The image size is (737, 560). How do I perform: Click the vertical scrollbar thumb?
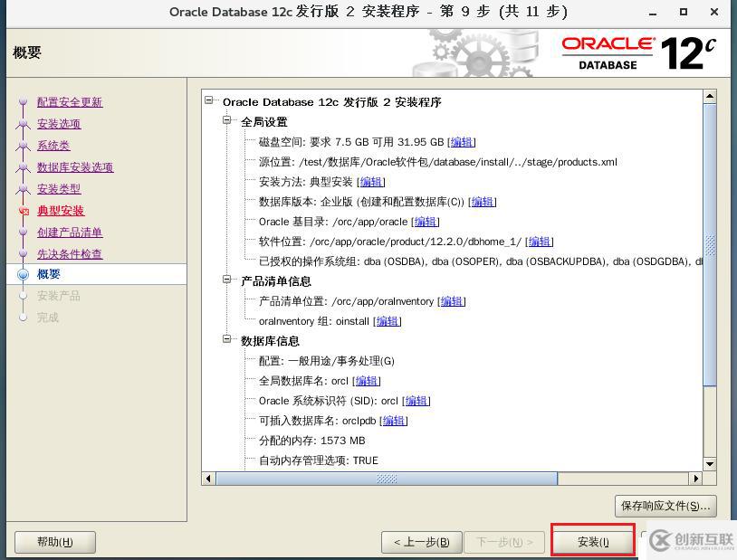(x=710, y=245)
